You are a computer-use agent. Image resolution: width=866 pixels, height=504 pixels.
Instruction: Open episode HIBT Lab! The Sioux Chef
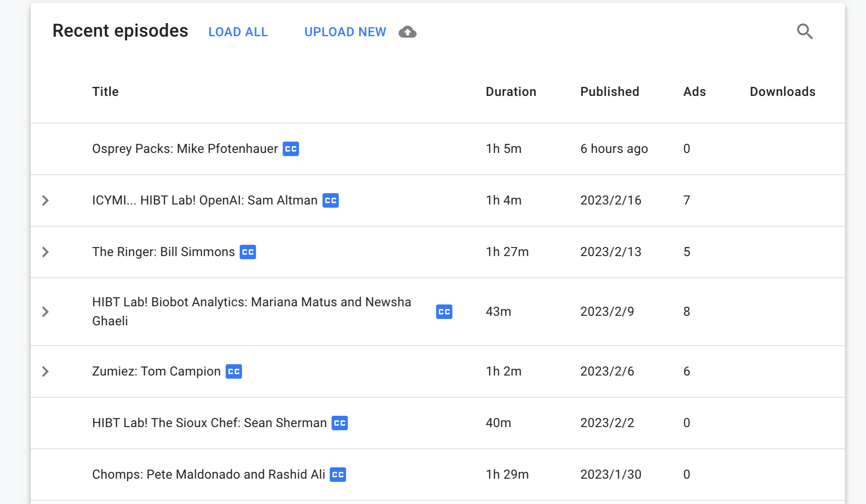pos(209,423)
